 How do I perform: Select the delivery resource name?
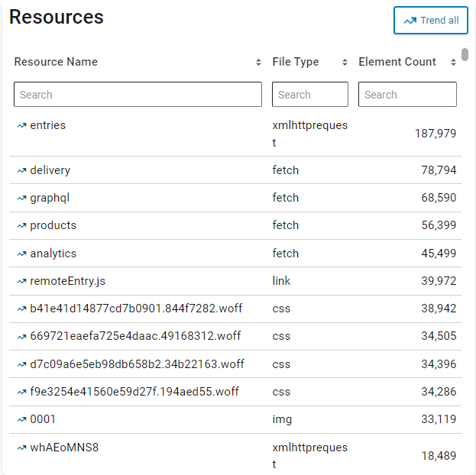tap(50, 170)
